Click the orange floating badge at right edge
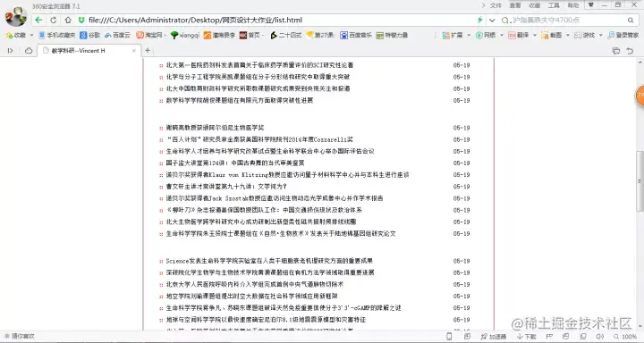Screen dimensions: 644x343 pos(640,96)
